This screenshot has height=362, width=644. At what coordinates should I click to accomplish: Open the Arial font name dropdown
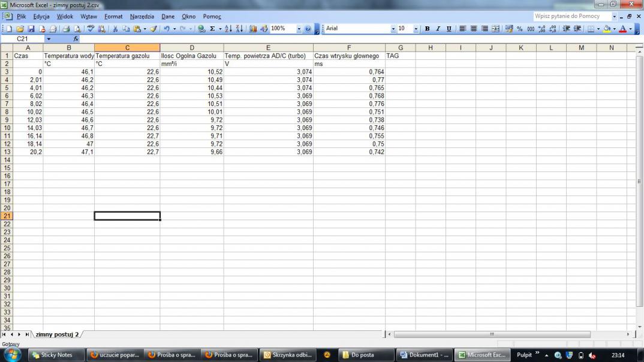(393, 29)
